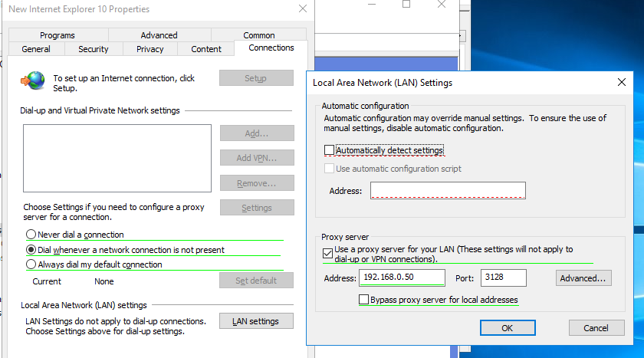Click the Remove... button
The height and width of the screenshot is (358, 644).
[257, 183]
